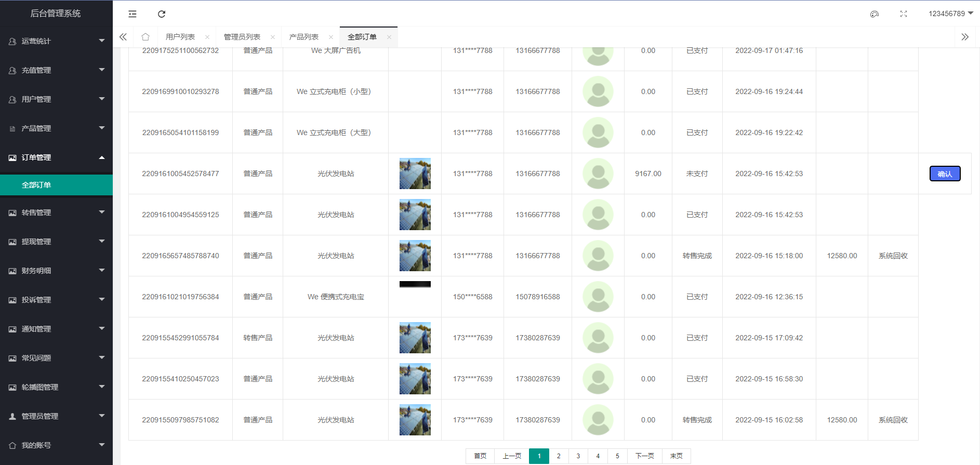Image resolution: width=980 pixels, height=465 pixels.
Task: Click the 确认 button for the unpaid order
Action: [x=945, y=174]
